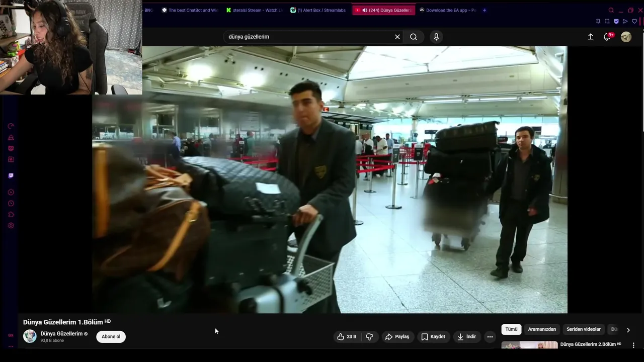Click the heart bookmark icon in address bar

pos(634,21)
